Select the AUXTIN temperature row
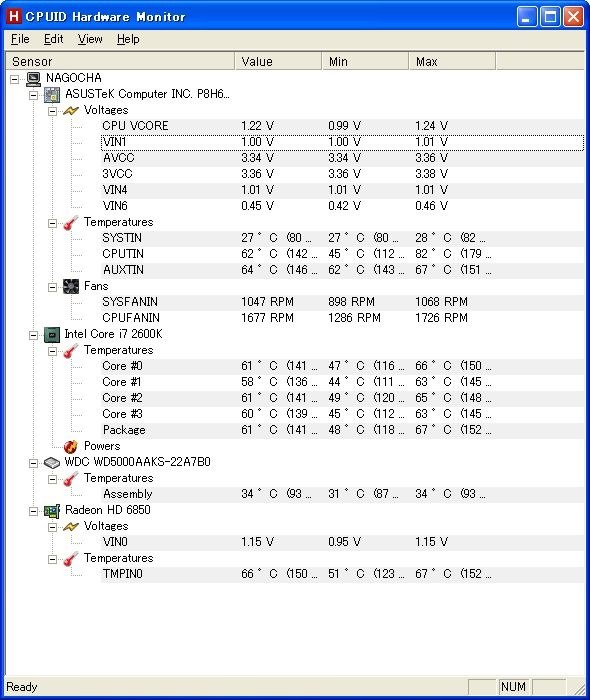The height and width of the screenshot is (700, 590). coord(343,271)
